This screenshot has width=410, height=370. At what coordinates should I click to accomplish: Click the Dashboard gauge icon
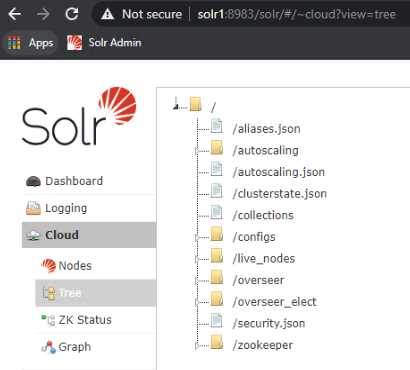click(x=33, y=181)
